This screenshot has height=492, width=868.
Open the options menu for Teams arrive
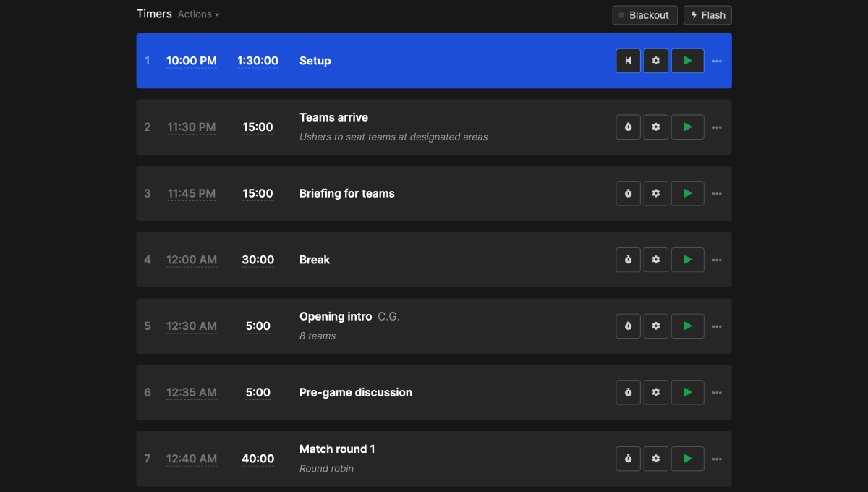click(x=717, y=127)
